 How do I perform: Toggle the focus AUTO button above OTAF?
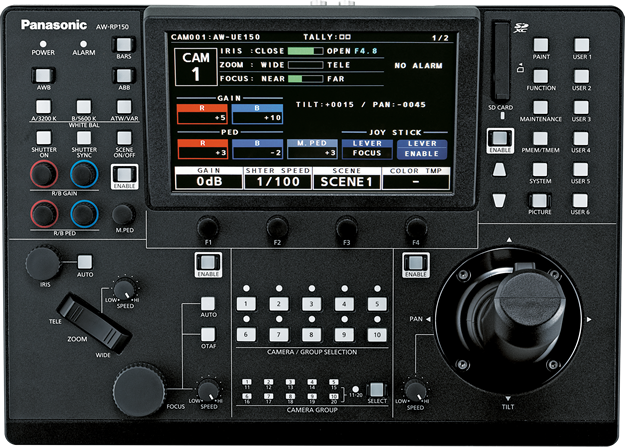click(x=208, y=303)
